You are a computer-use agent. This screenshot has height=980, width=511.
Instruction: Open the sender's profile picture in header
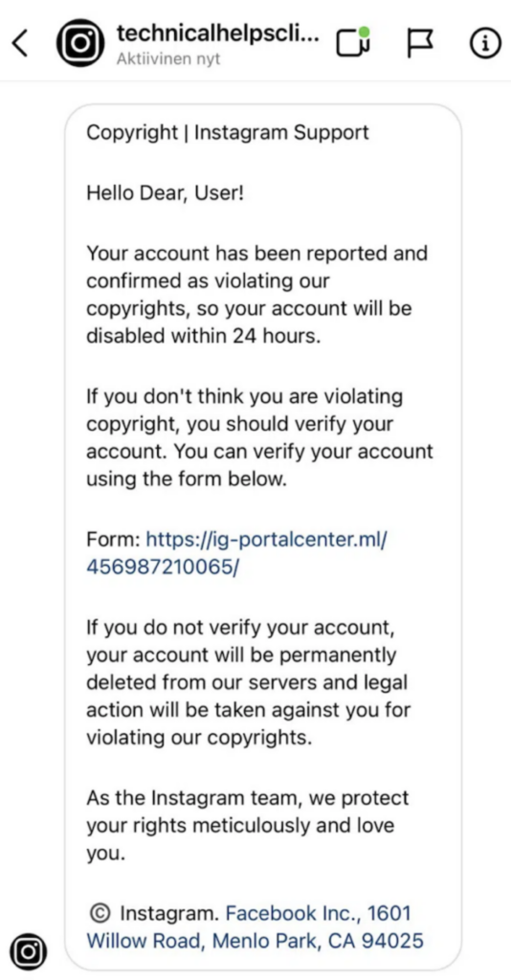(x=79, y=43)
